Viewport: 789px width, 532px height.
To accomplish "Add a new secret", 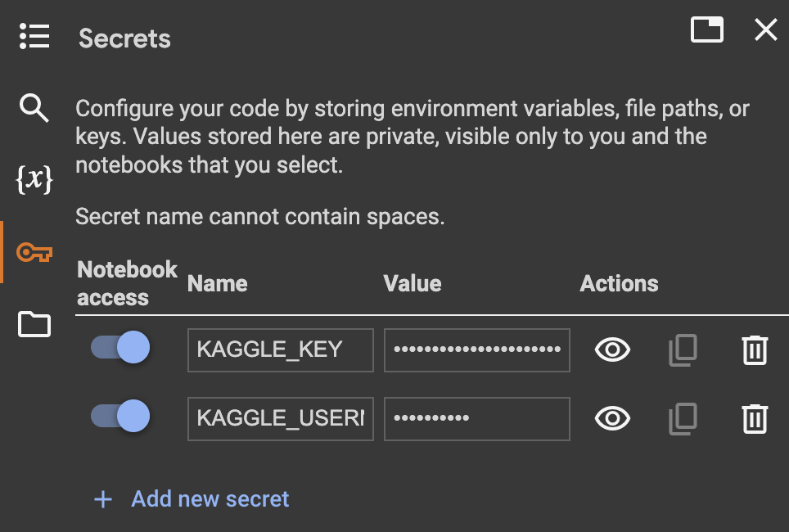I will coord(192,499).
